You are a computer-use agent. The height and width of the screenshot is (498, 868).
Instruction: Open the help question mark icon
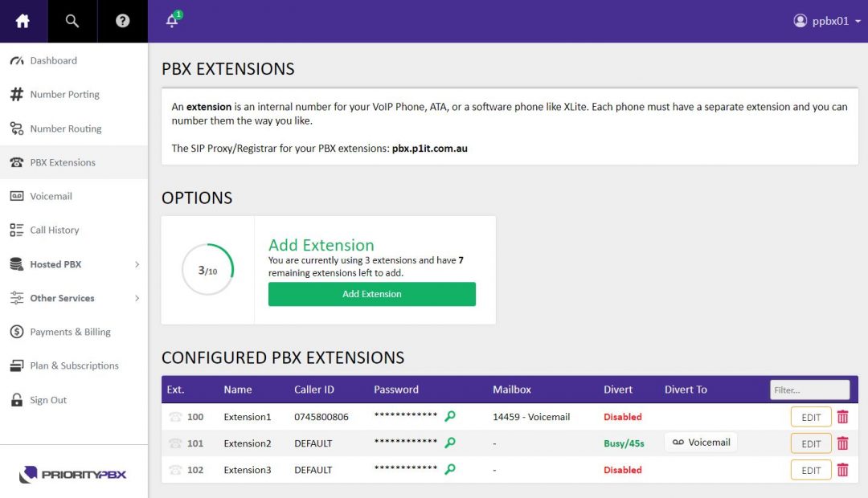122,21
